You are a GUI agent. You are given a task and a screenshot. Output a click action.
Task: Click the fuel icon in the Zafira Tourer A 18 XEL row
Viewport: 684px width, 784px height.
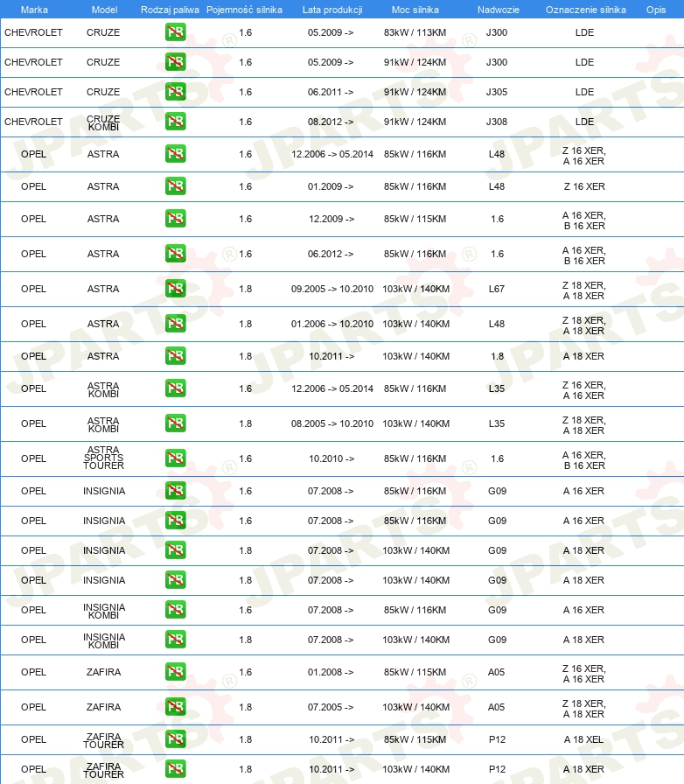(x=176, y=739)
